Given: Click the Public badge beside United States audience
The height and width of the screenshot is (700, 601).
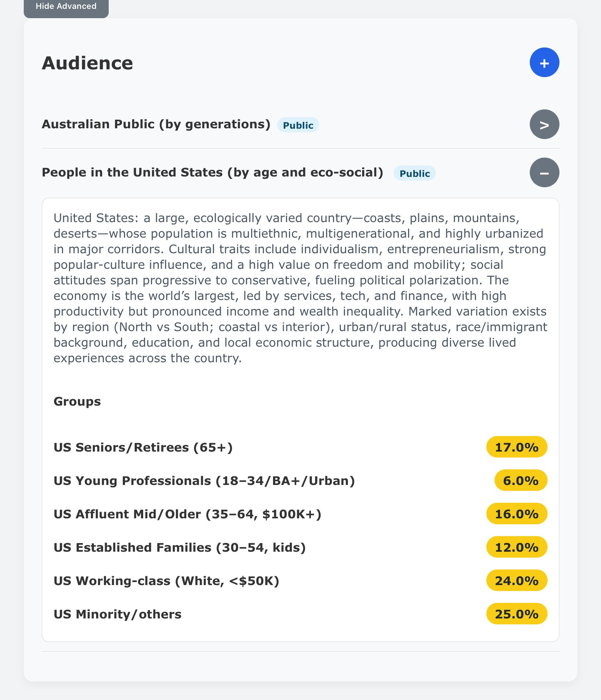Looking at the screenshot, I should tap(414, 174).
